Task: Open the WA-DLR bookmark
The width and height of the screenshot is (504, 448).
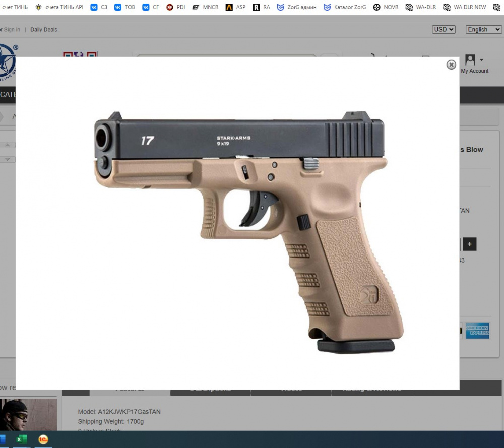Action: click(421, 7)
